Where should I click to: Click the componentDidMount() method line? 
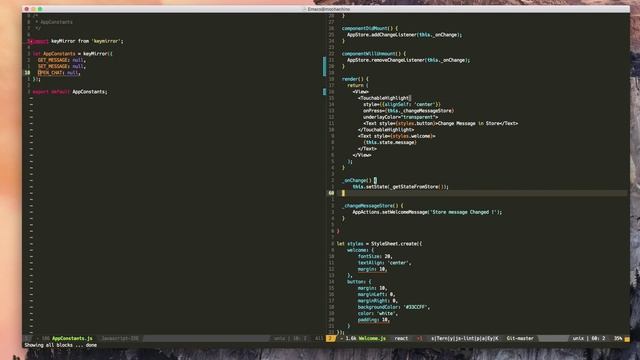(370, 29)
